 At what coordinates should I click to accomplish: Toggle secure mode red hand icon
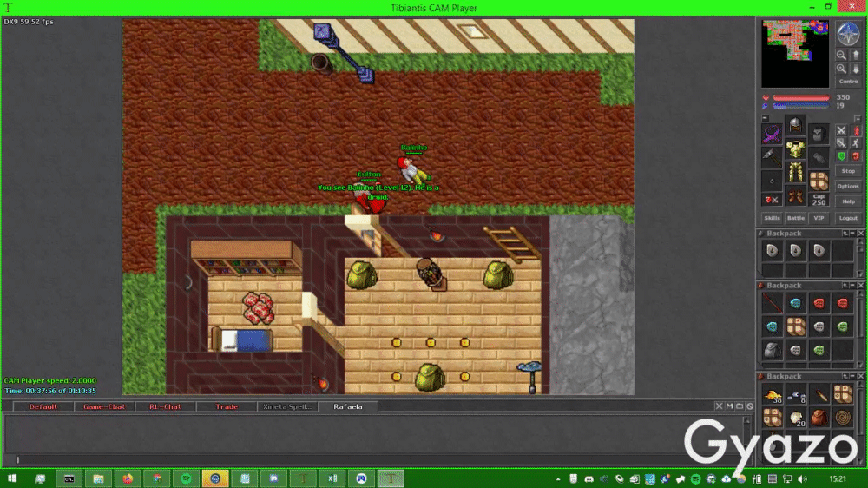click(856, 156)
